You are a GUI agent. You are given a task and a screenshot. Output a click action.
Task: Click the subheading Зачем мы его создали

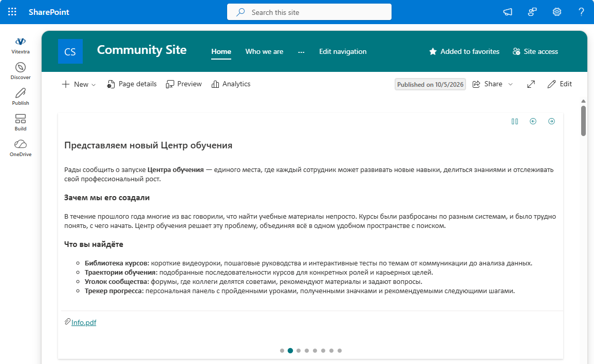point(107,198)
